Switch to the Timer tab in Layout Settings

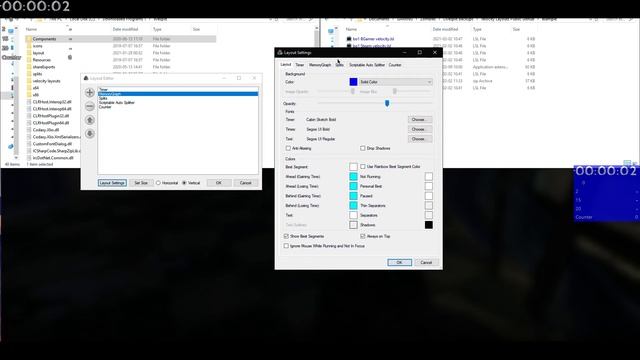300,65
